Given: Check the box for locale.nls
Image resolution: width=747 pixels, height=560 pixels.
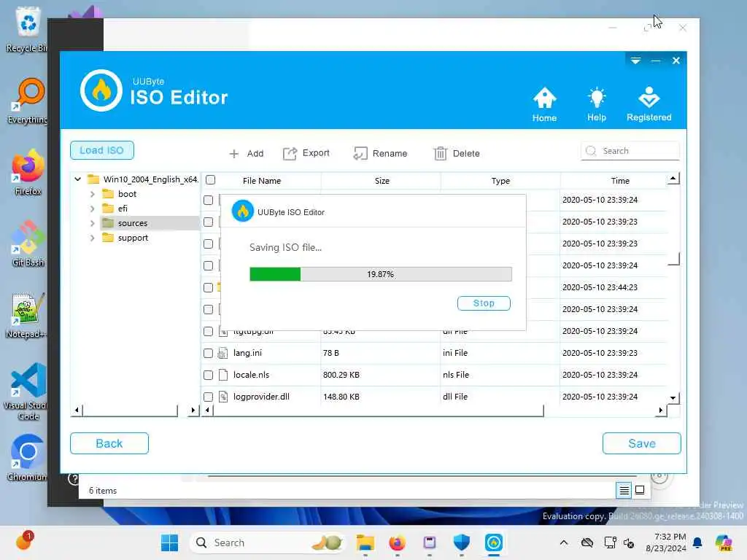Looking at the screenshot, I should [208, 376].
